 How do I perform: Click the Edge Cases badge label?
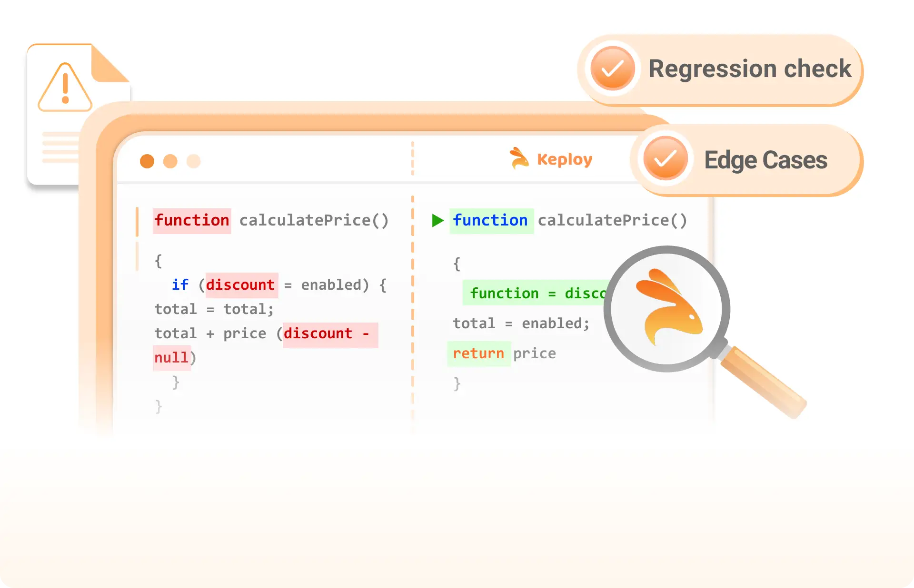tap(765, 160)
